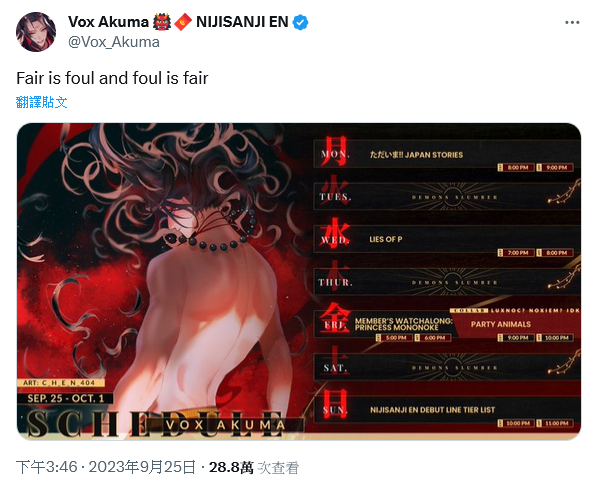Click the Tuesday Demon's Slumber row

tap(447, 197)
